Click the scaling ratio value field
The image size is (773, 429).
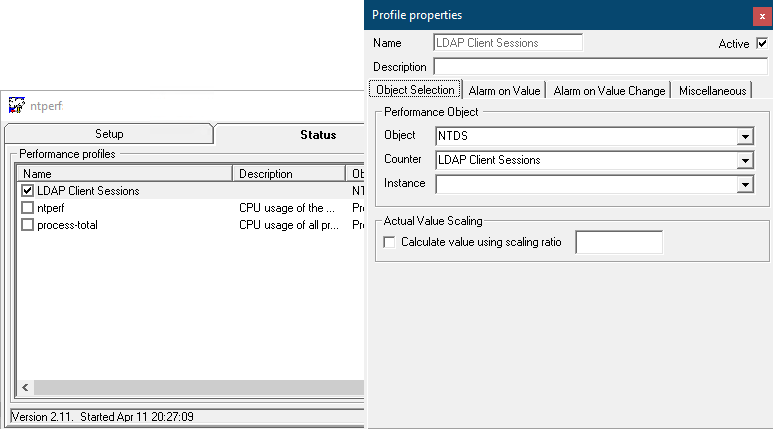tap(619, 242)
